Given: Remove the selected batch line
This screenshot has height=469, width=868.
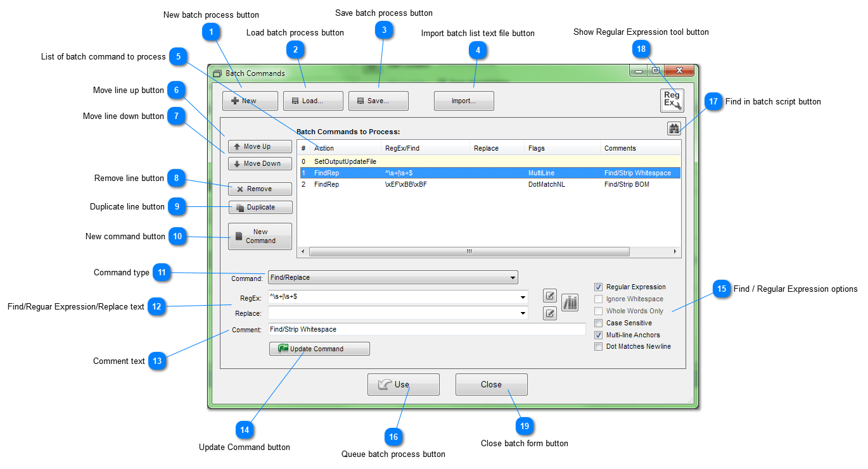Looking at the screenshot, I should (260, 189).
